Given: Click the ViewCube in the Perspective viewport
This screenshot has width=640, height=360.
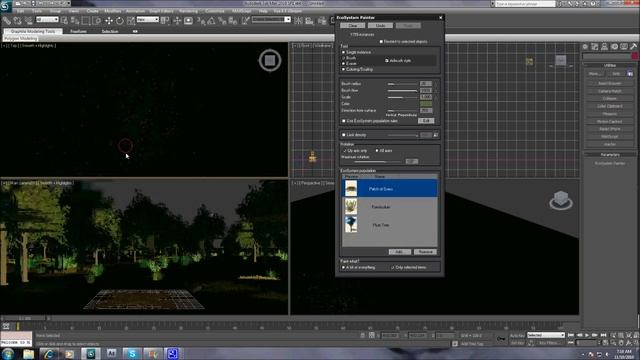Looking at the screenshot, I should point(561,200).
